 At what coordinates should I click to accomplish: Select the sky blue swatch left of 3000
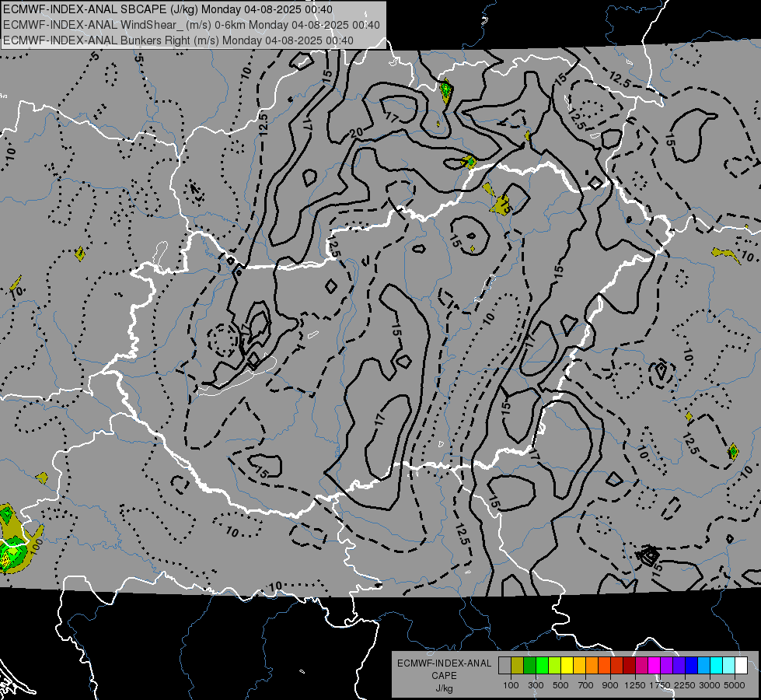pos(703,666)
